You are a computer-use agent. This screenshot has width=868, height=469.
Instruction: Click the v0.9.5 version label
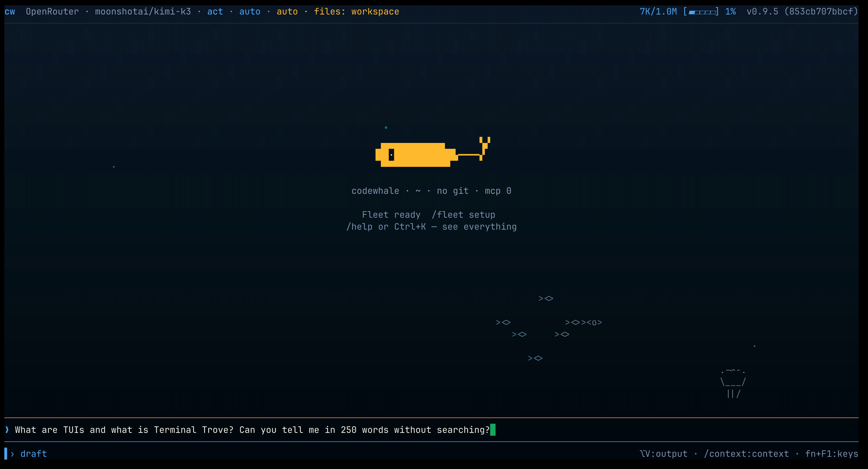point(762,12)
